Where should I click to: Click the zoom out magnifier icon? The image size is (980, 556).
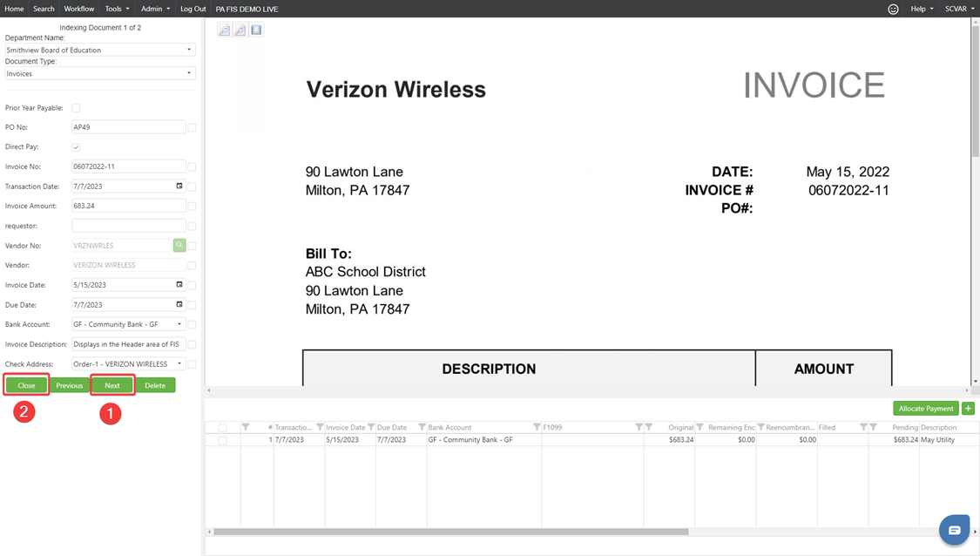coord(224,30)
